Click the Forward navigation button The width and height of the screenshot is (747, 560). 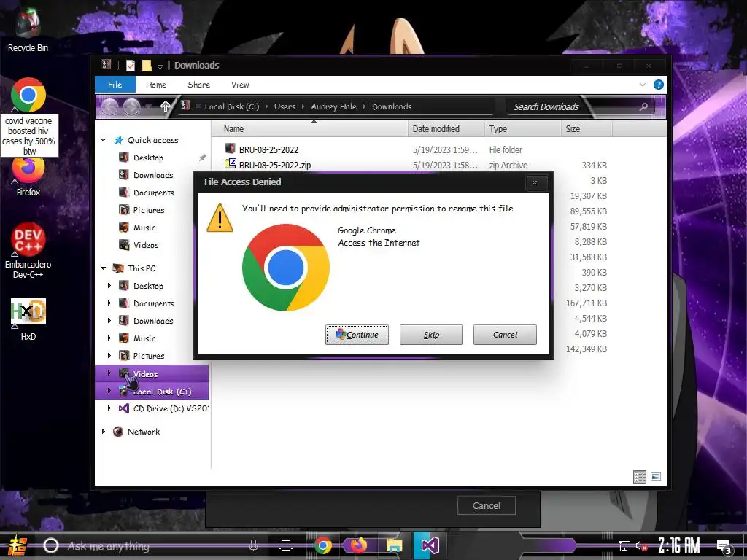(x=132, y=107)
